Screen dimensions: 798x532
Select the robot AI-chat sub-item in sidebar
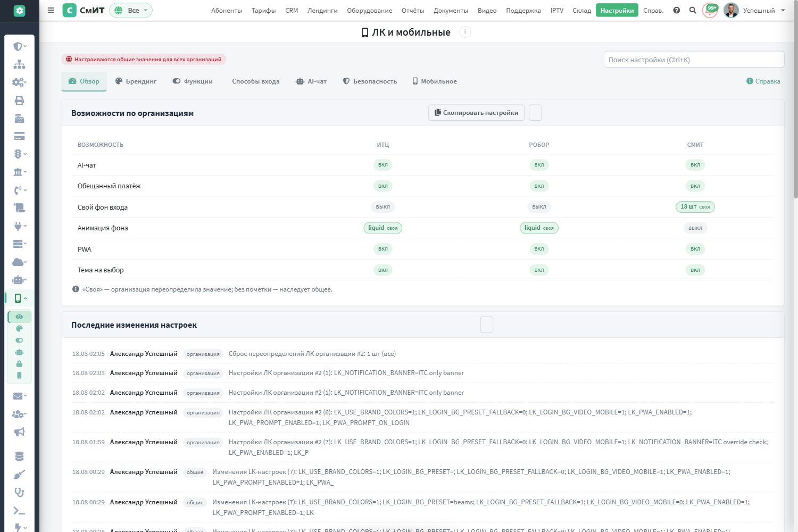pyautogui.click(x=19, y=352)
